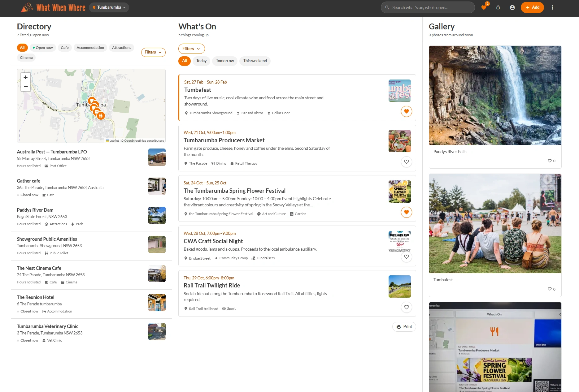Click the Add button

pyautogui.click(x=532, y=7)
